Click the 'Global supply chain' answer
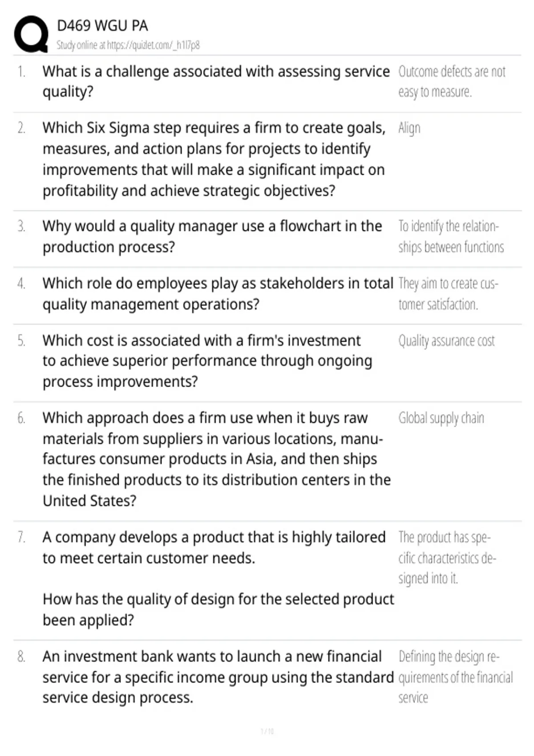 (x=441, y=418)
